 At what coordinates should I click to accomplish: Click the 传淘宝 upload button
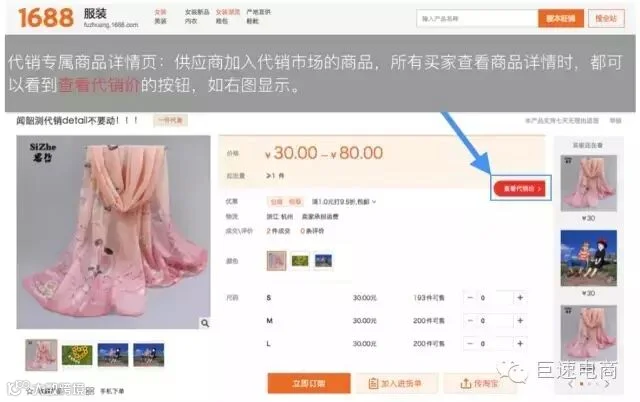(x=480, y=383)
